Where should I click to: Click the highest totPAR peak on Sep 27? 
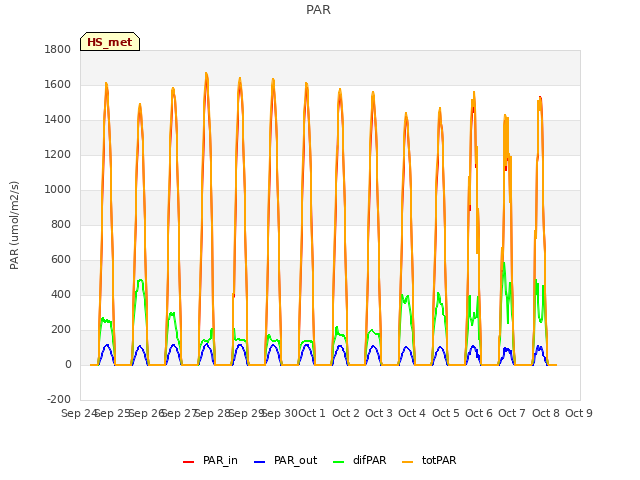coord(206,73)
